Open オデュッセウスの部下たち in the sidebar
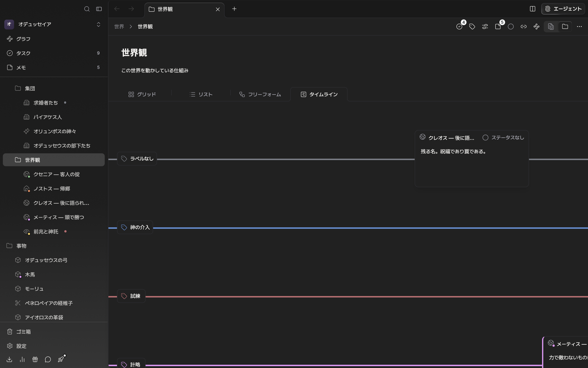Image resolution: width=588 pixels, height=368 pixels. pyautogui.click(x=54, y=146)
